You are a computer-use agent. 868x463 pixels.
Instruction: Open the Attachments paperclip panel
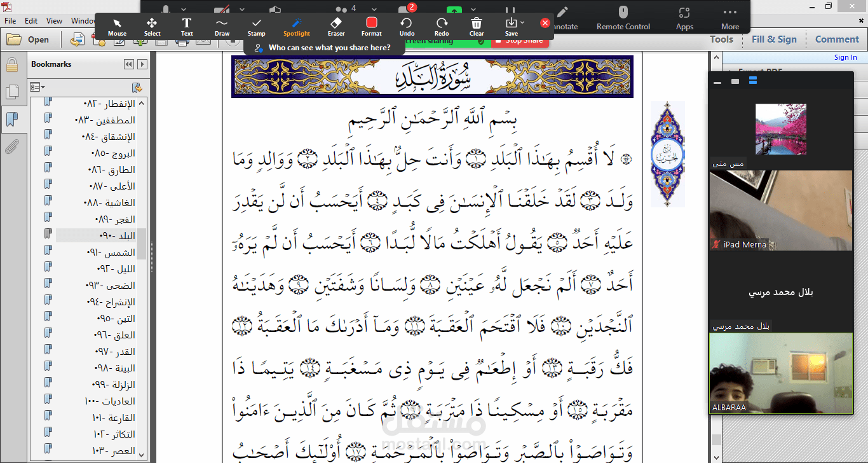coord(11,147)
